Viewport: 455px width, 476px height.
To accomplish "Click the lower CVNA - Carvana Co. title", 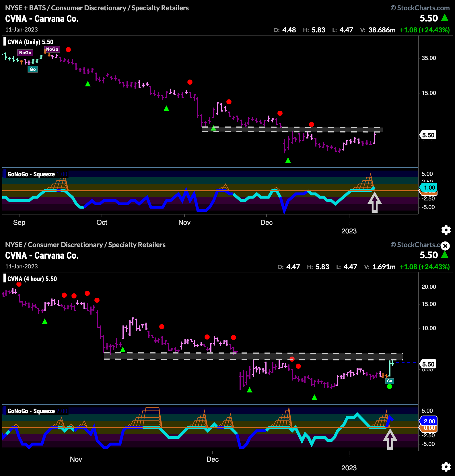I will (42, 255).
